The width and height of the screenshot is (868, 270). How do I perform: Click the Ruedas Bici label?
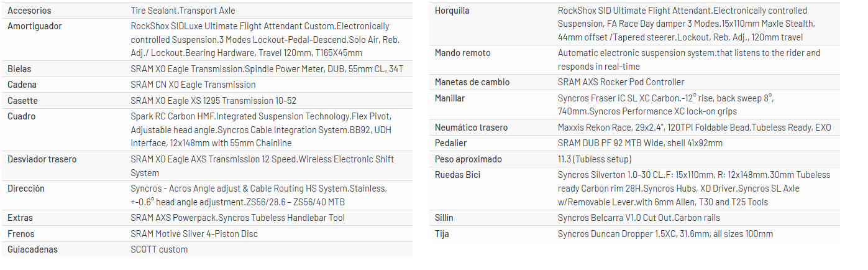click(x=458, y=175)
